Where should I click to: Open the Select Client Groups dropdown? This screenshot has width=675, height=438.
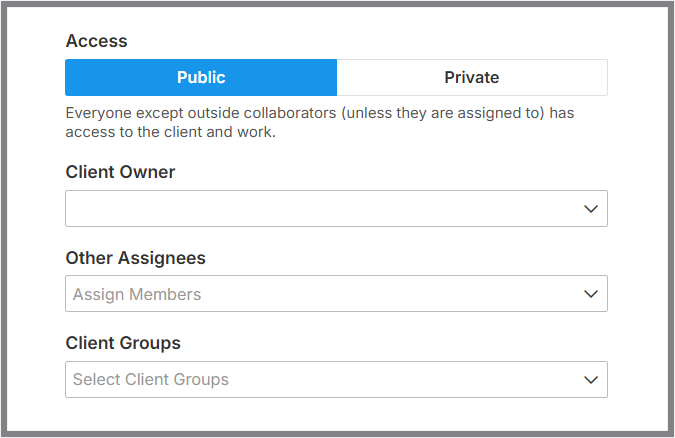click(336, 379)
